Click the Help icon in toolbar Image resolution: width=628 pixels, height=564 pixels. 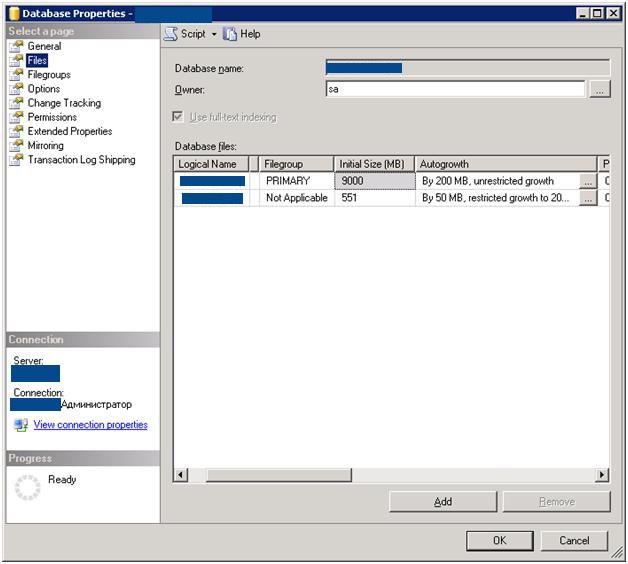click(230, 34)
